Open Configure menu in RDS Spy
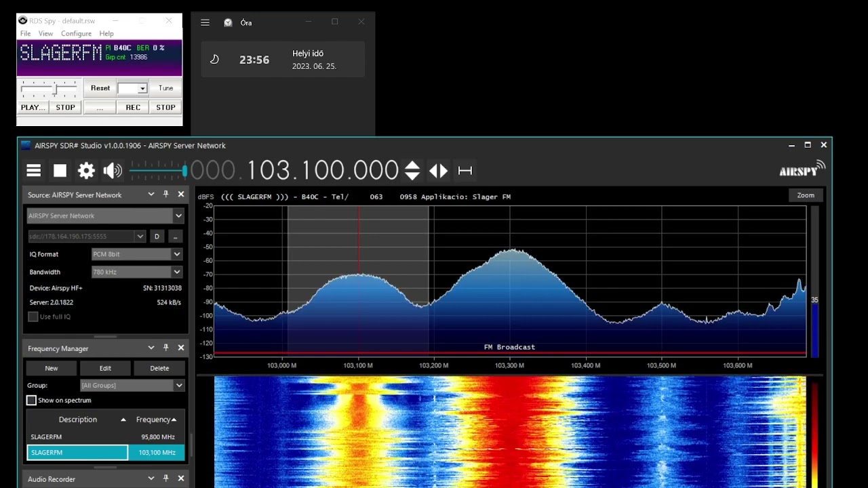This screenshot has height=488, width=868. point(76,33)
